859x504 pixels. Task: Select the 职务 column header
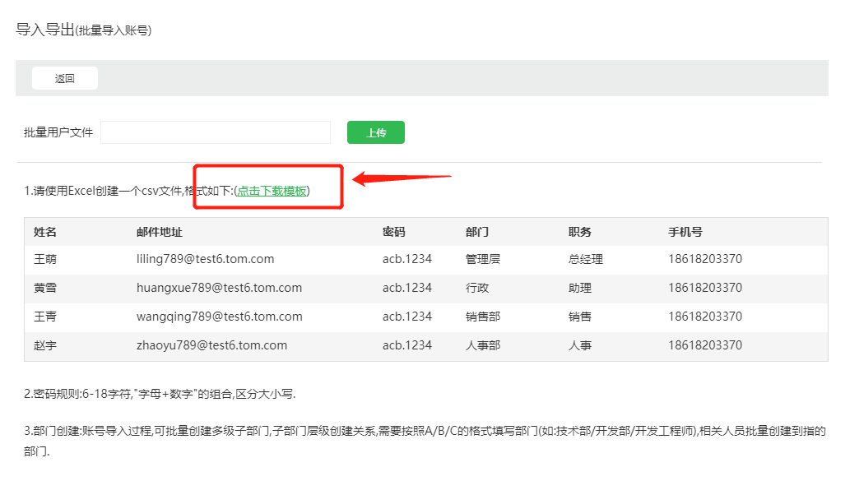[579, 232]
